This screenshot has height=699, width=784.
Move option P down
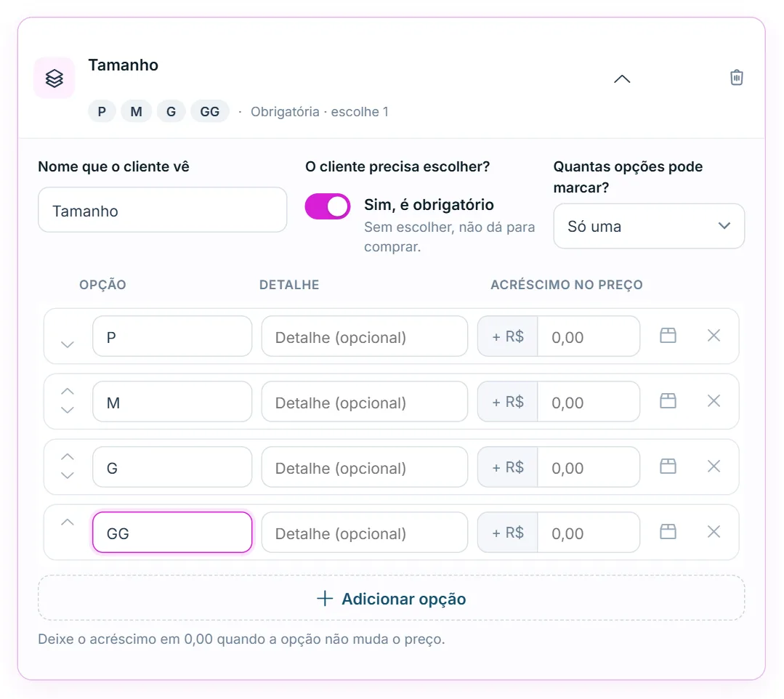(x=68, y=344)
